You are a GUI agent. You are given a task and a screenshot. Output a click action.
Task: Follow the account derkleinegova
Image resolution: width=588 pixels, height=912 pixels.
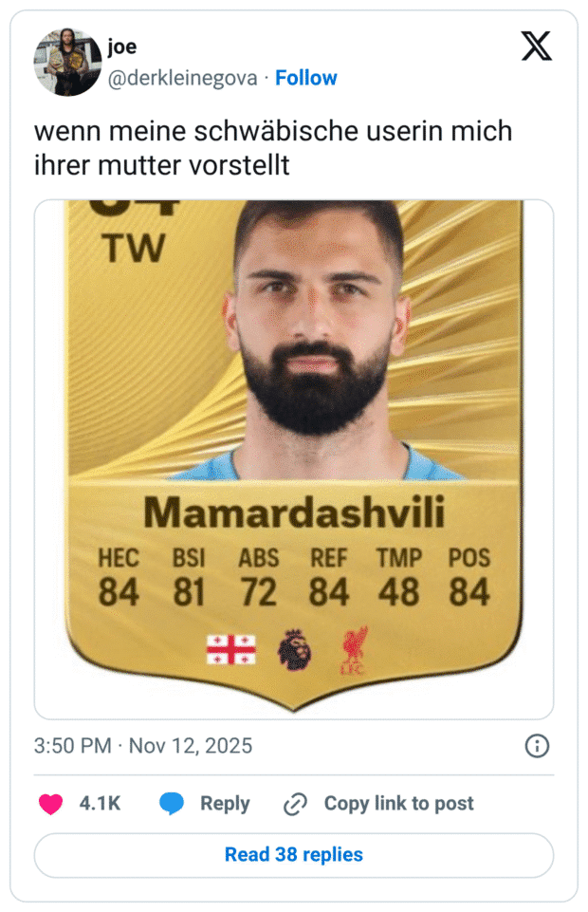click(306, 78)
